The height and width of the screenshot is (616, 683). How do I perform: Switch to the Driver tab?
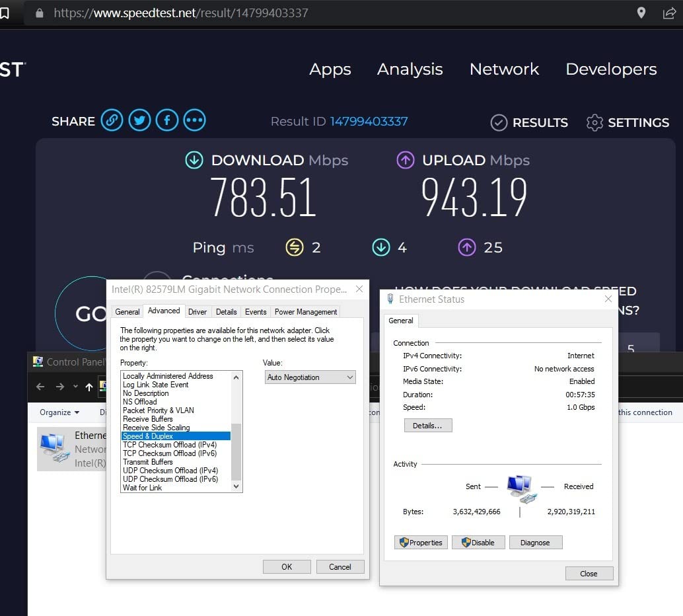(198, 312)
